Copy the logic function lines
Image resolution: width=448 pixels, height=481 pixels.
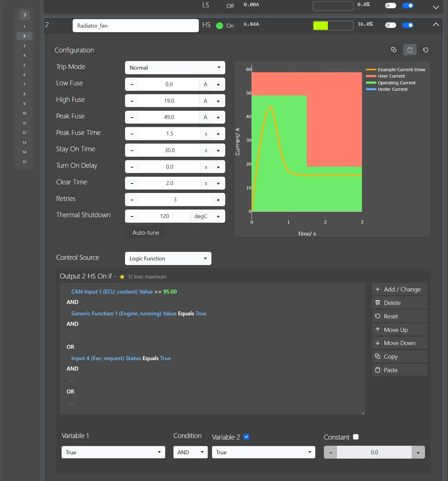399,356
